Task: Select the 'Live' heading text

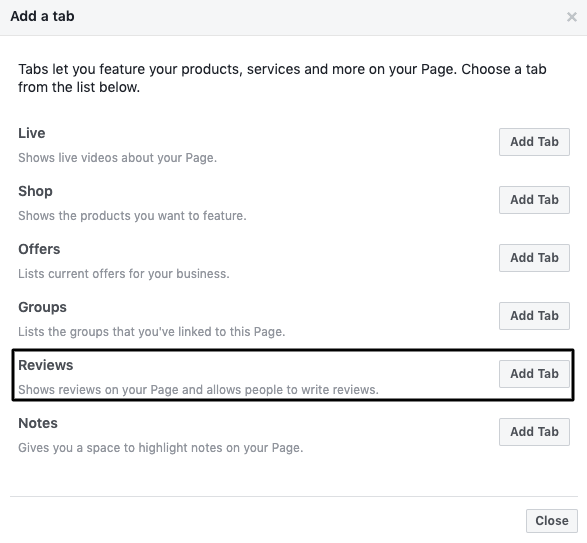Action: tap(32, 133)
